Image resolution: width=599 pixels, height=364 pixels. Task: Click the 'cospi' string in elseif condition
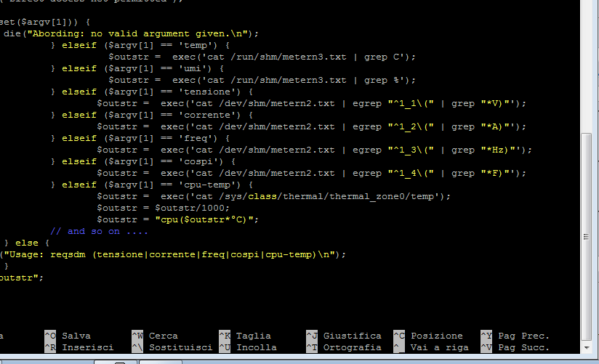pyautogui.click(x=201, y=162)
